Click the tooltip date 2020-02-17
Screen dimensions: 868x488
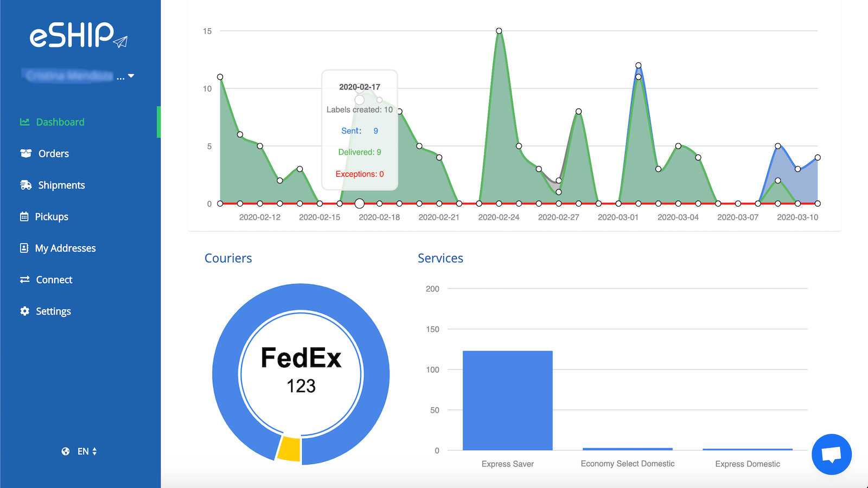point(360,87)
